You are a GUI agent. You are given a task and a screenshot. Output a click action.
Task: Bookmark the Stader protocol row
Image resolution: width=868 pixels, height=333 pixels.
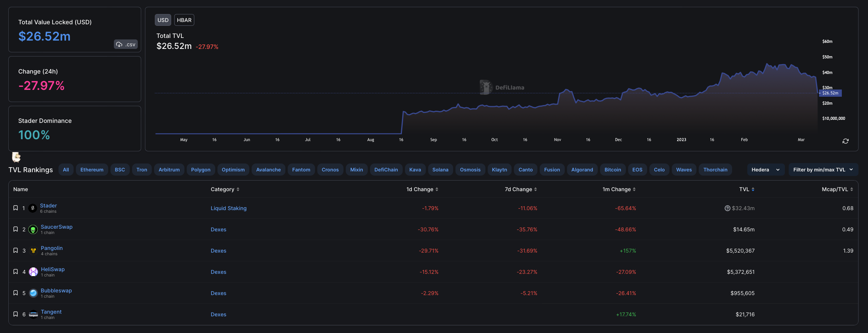click(x=16, y=208)
